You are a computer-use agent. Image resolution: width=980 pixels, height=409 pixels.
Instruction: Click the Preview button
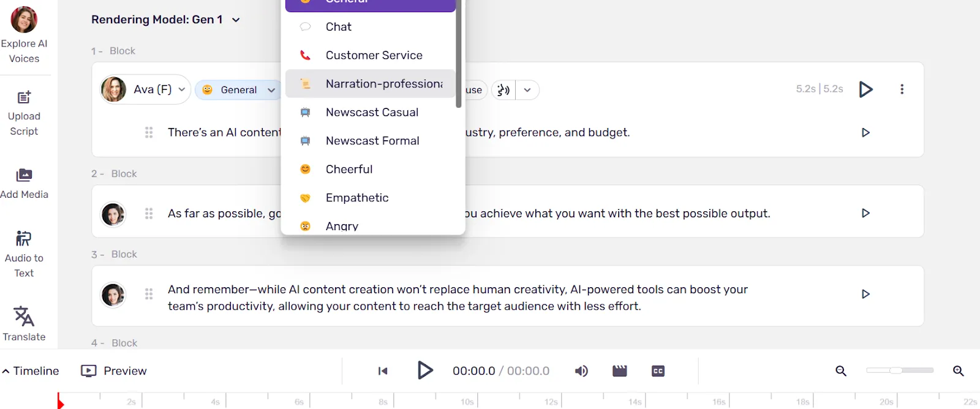point(114,371)
